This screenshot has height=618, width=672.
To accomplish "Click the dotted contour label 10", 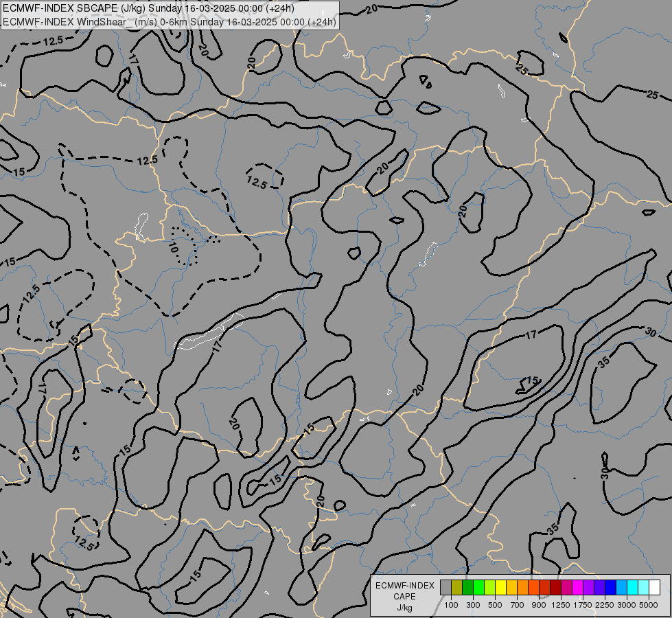I will pyautogui.click(x=174, y=247).
